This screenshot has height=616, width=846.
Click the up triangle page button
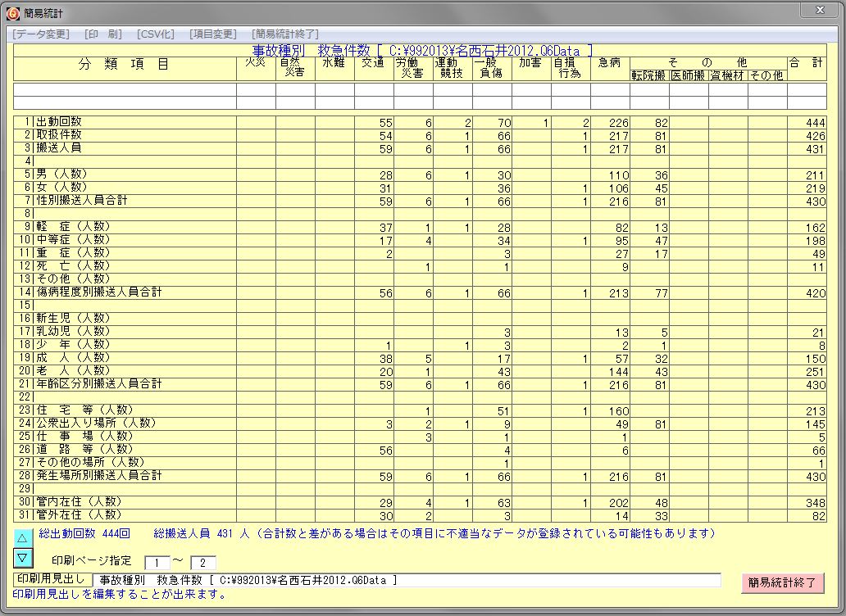(x=23, y=537)
